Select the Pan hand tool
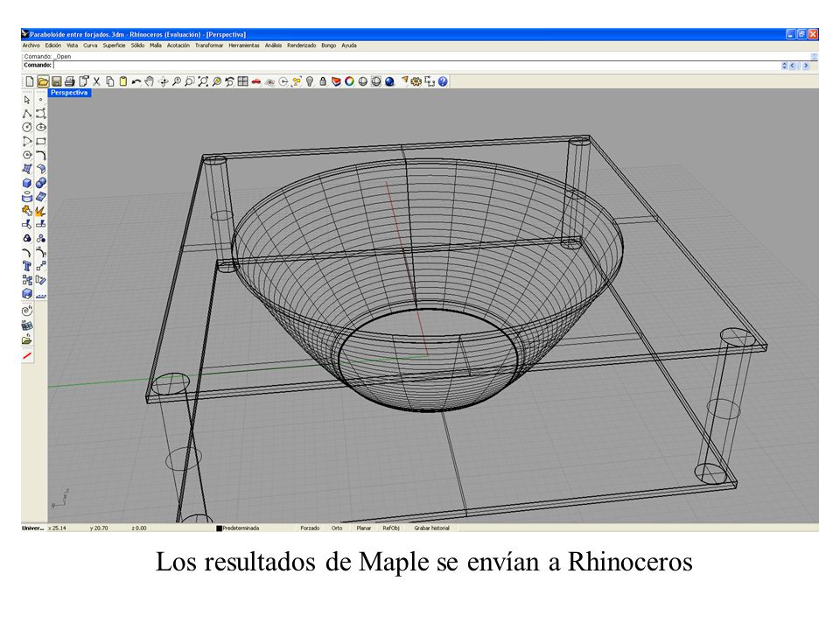 [x=150, y=81]
